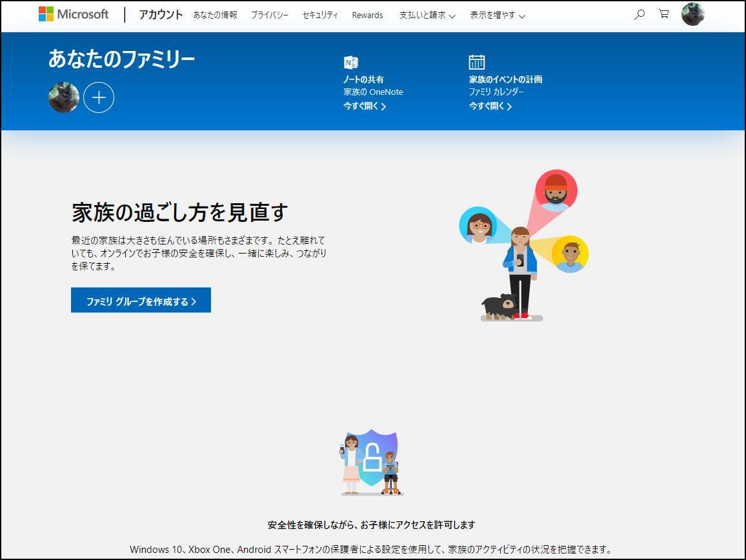Open the shopping cart icon
The width and height of the screenshot is (746, 560).
click(x=663, y=14)
